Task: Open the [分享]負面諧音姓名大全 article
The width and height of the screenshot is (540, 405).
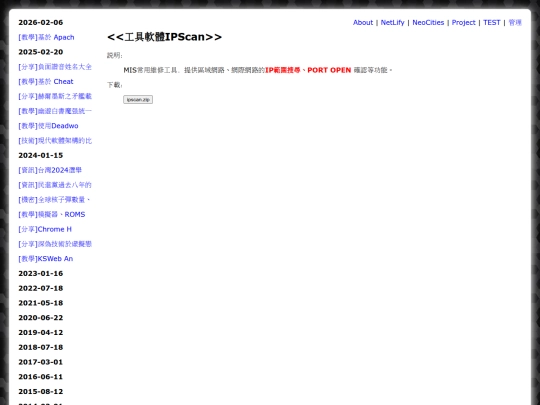Action: coord(55,67)
